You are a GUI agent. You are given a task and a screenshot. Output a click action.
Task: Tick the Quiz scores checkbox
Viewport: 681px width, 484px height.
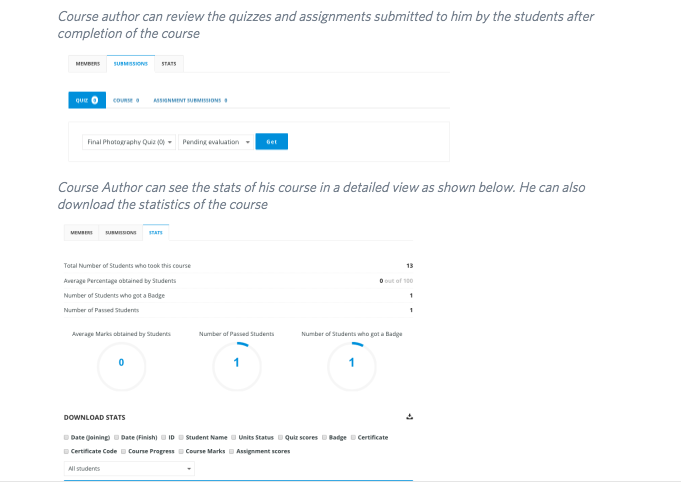click(281, 438)
